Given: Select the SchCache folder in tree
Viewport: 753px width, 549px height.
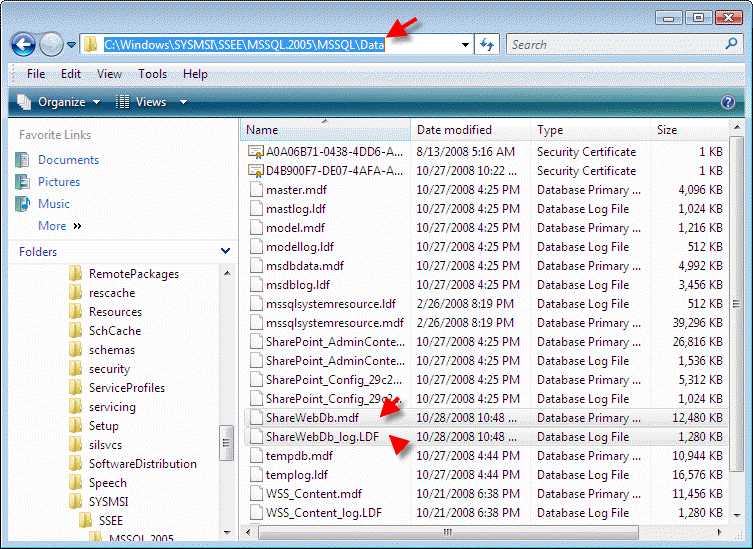Looking at the screenshot, I should [x=115, y=331].
